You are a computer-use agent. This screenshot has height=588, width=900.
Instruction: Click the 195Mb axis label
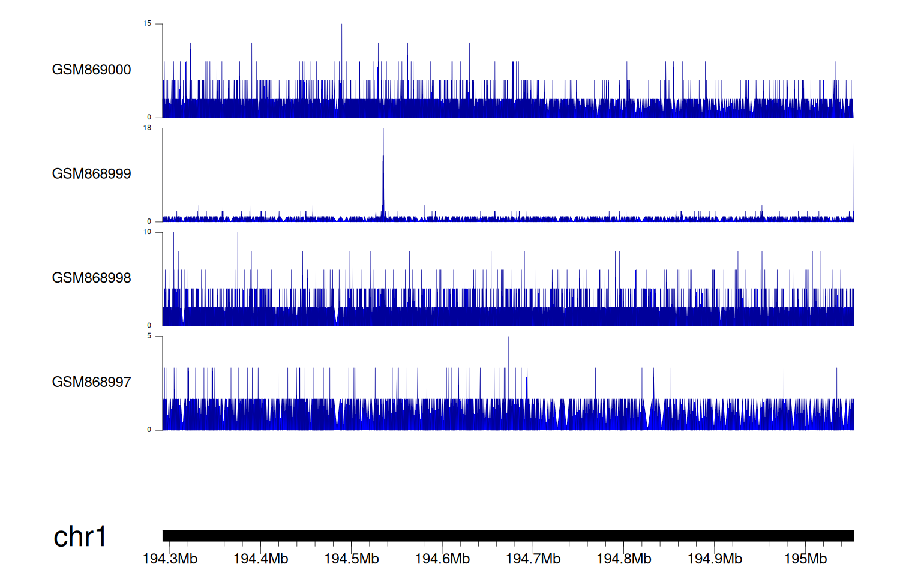pos(805,559)
